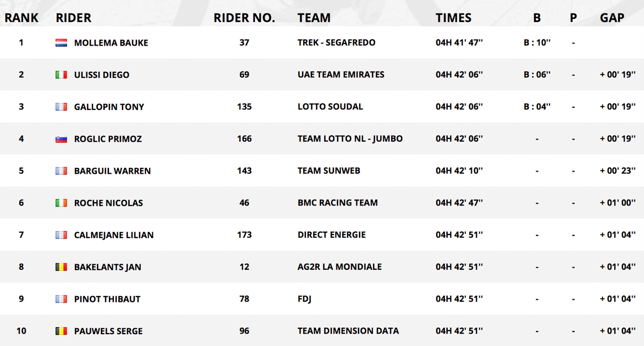Click the B : 06'' bonus for Ulissi

pos(537,75)
